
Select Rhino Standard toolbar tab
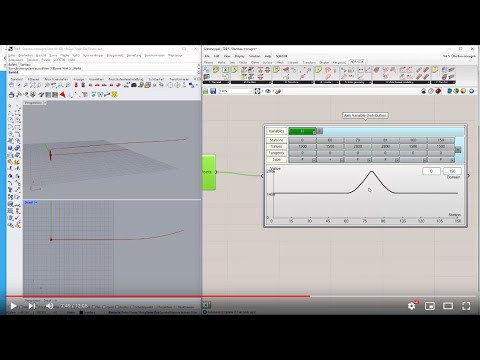click(17, 79)
